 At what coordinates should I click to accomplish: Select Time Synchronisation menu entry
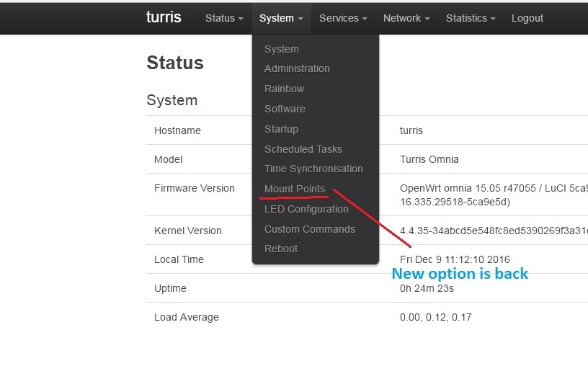(x=313, y=169)
